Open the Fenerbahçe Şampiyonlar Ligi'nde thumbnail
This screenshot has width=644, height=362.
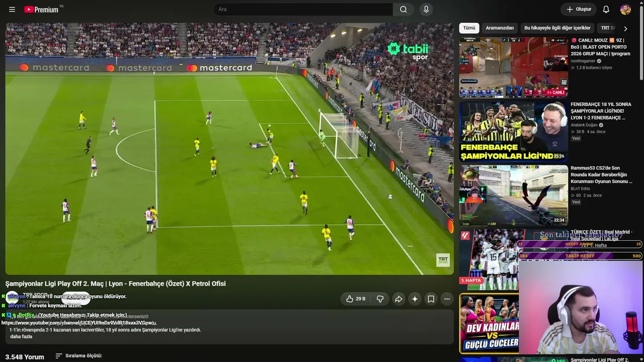514,132
